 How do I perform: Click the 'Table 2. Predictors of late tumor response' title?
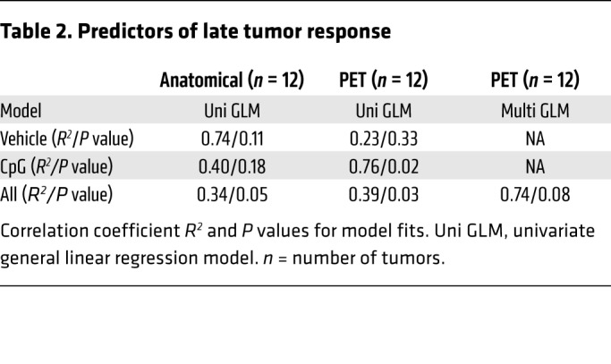tap(196, 33)
